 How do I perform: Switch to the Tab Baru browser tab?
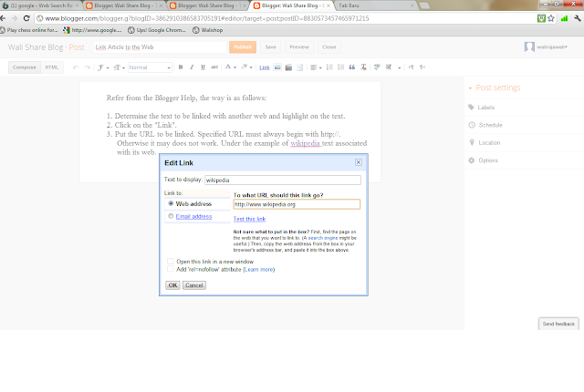pyautogui.click(x=376, y=5)
